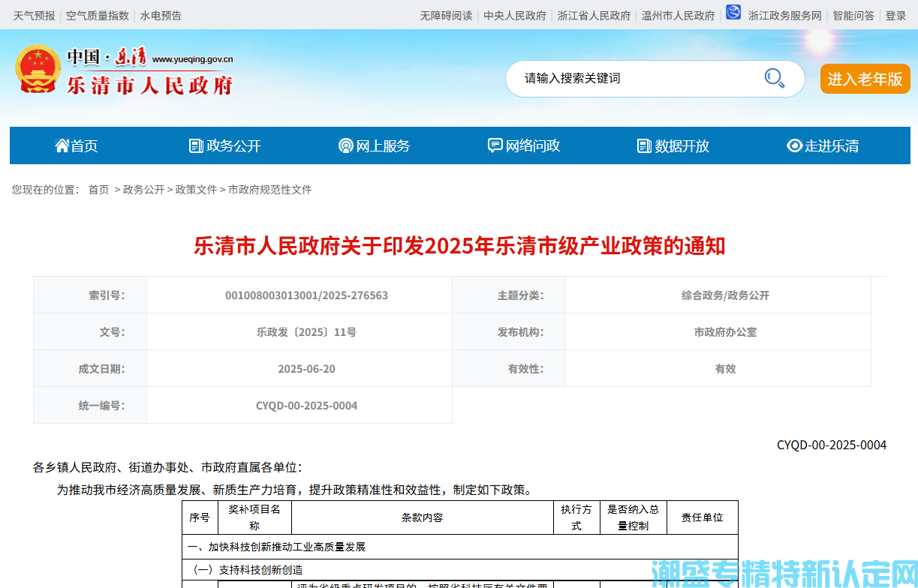Click row (一)支持科技创新创造
The image size is (918, 588).
pos(460,570)
